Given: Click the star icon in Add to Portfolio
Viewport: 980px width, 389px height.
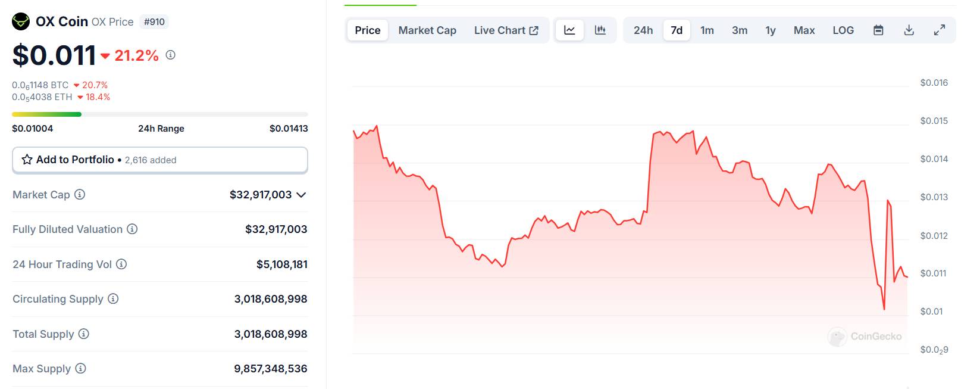Looking at the screenshot, I should tap(27, 160).
